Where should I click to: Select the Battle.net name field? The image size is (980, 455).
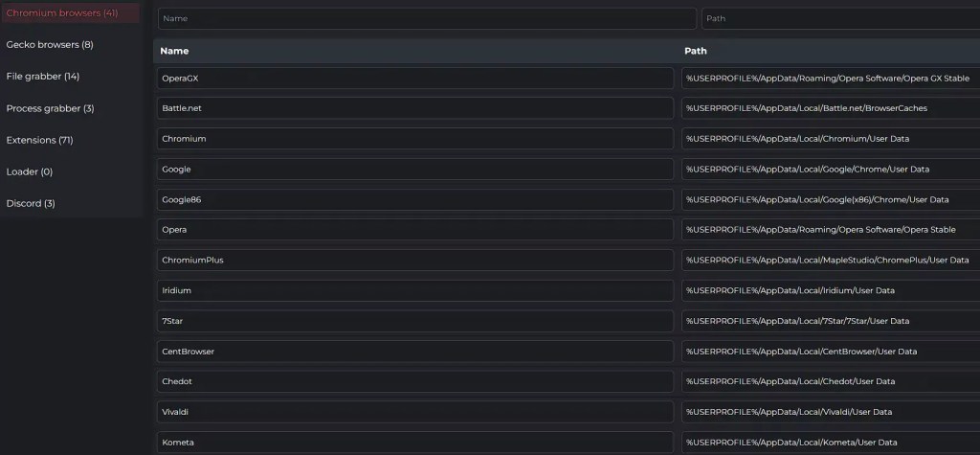pyautogui.click(x=415, y=108)
